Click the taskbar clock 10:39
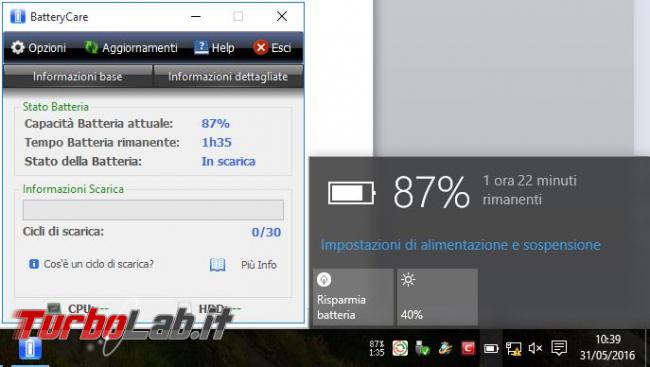650x367 pixels. (608, 348)
